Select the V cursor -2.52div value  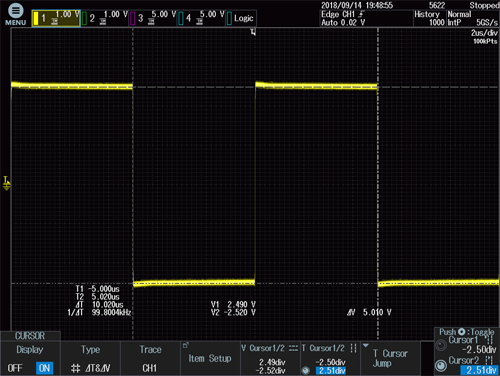270,370
